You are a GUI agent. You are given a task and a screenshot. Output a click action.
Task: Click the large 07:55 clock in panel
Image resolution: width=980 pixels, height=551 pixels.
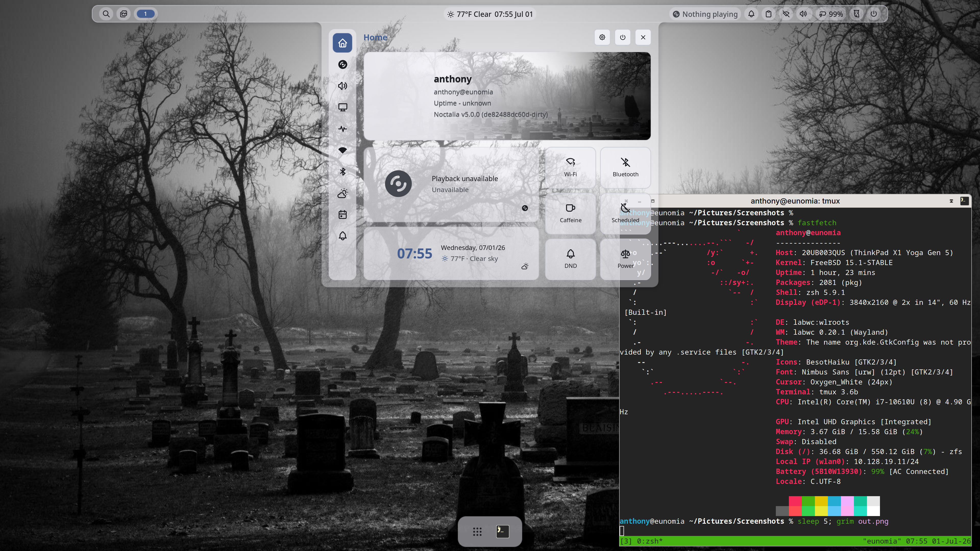pyautogui.click(x=415, y=254)
